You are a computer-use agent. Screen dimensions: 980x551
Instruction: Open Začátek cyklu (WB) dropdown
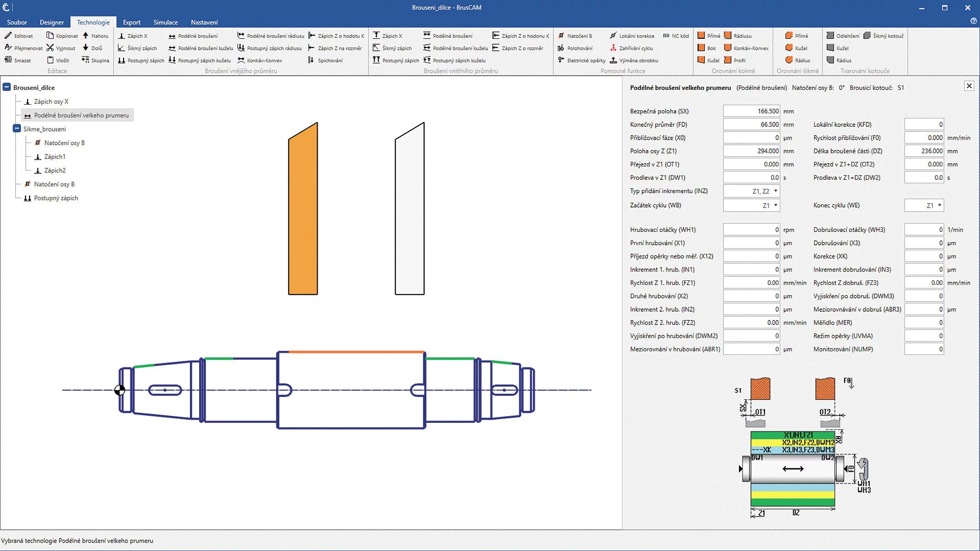tap(751, 205)
